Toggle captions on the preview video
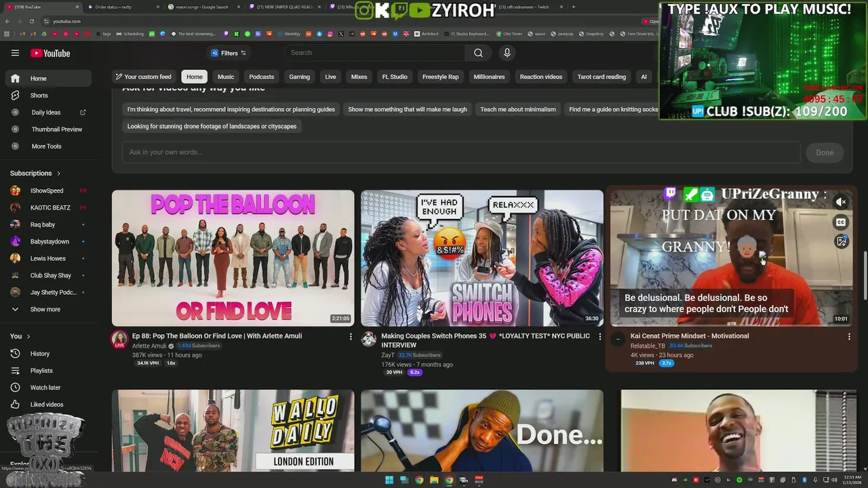This screenshot has height=488, width=868. click(x=841, y=222)
